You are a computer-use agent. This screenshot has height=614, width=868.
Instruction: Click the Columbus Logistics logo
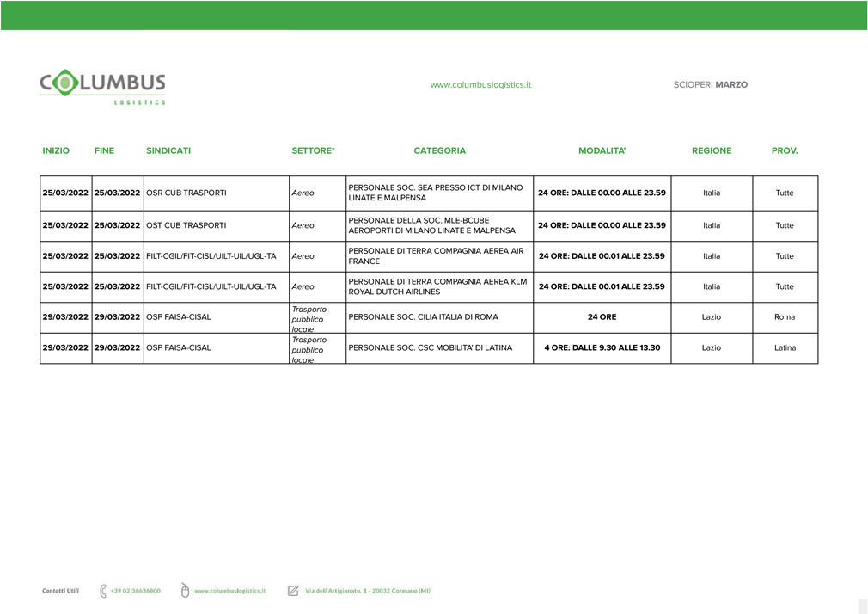[102, 87]
